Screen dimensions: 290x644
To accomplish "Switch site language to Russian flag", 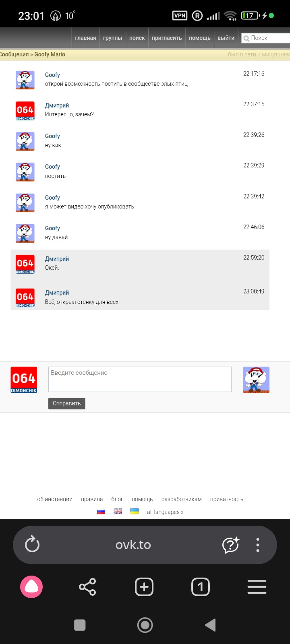I will click(x=101, y=512).
